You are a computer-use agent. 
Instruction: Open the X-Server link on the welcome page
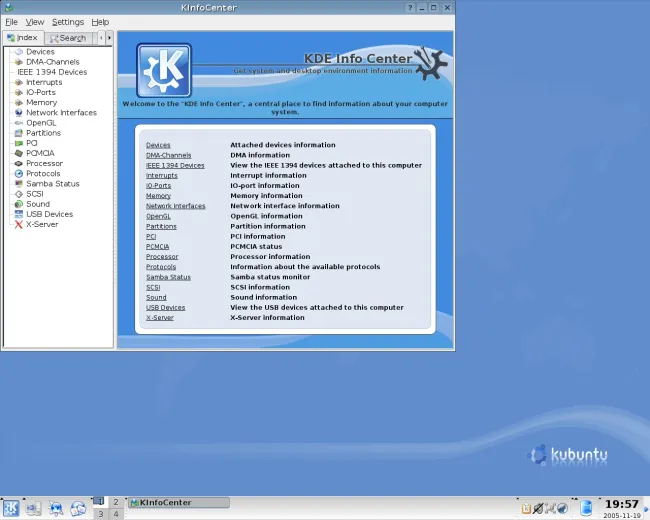tap(160, 318)
